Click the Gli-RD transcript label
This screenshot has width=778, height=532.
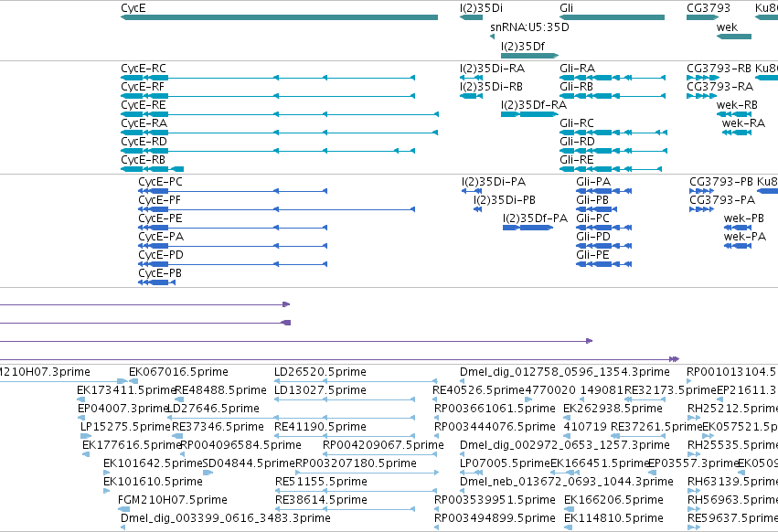(577, 142)
